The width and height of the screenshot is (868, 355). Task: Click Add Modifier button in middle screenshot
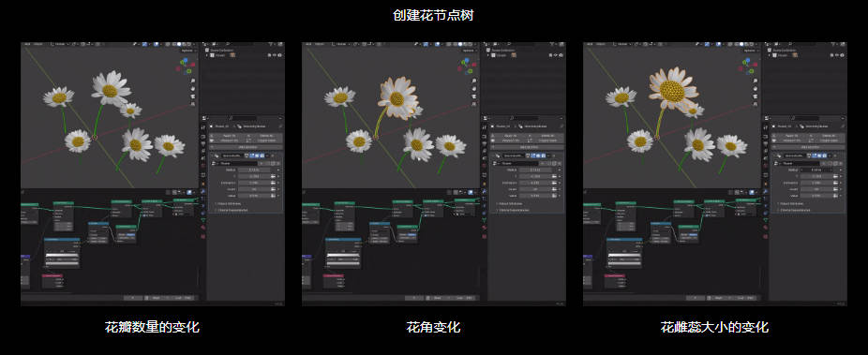click(528, 147)
